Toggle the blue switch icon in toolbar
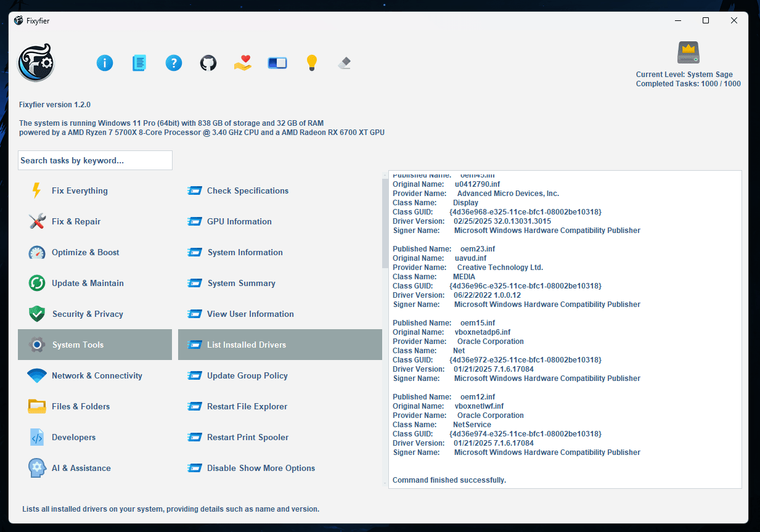 click(277, 63)
